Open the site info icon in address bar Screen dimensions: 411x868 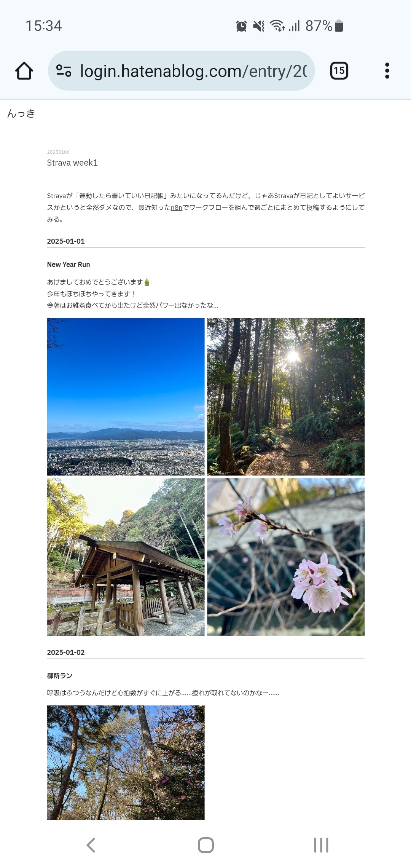tap(64, 70)
